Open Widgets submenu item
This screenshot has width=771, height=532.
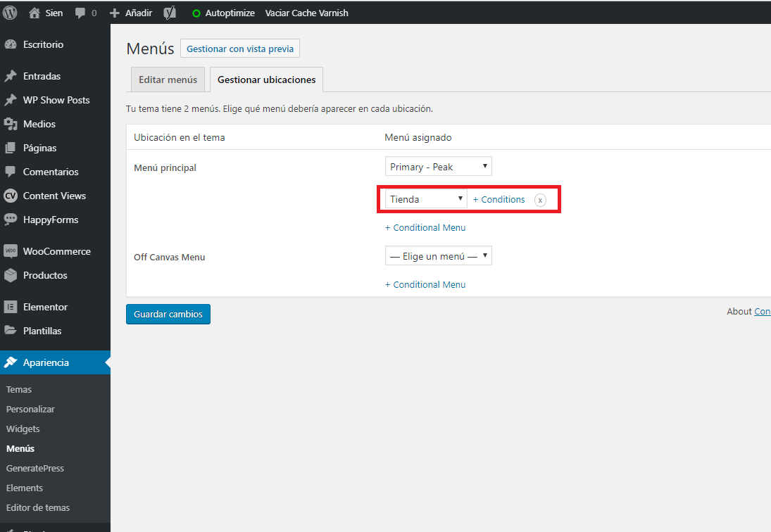[x=23, y=429]
